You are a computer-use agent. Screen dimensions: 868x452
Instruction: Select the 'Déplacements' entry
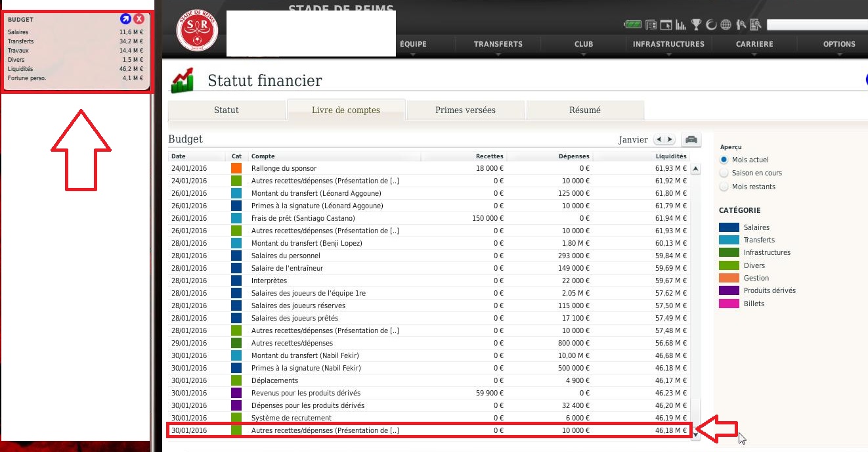[x=274, y=380]
